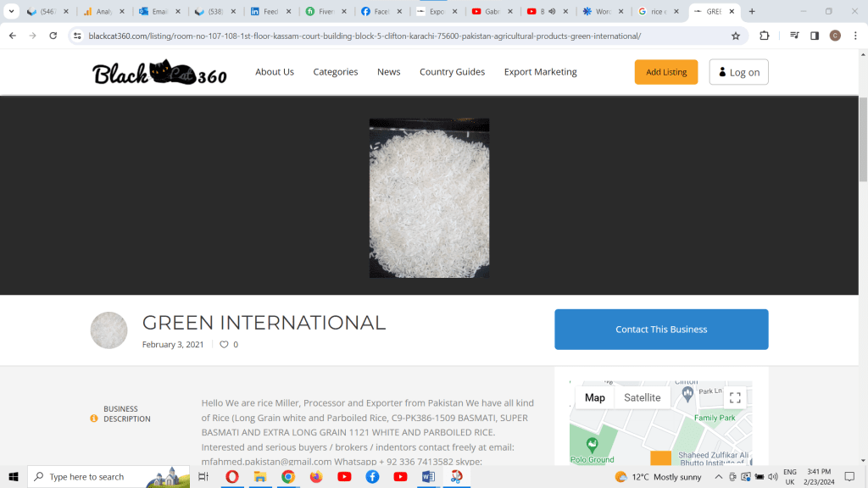
Task: Go to the News page
Action: click(388, 72)
